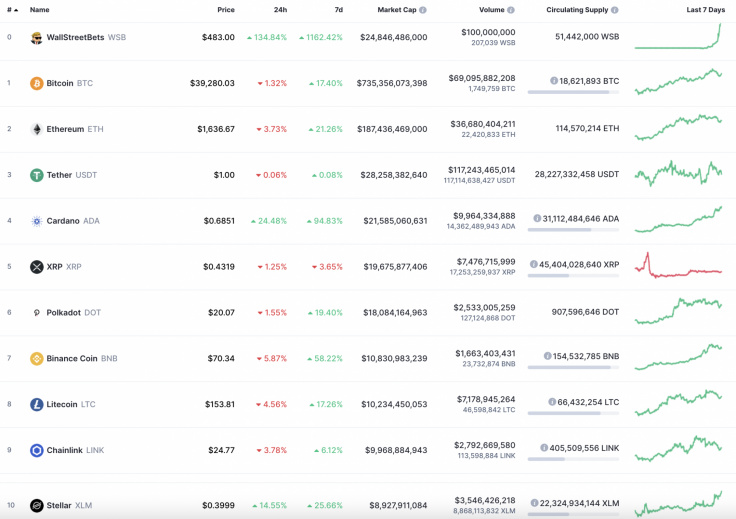Click XRP price $0.4319

pyautogui.click(x=219, y=267)
